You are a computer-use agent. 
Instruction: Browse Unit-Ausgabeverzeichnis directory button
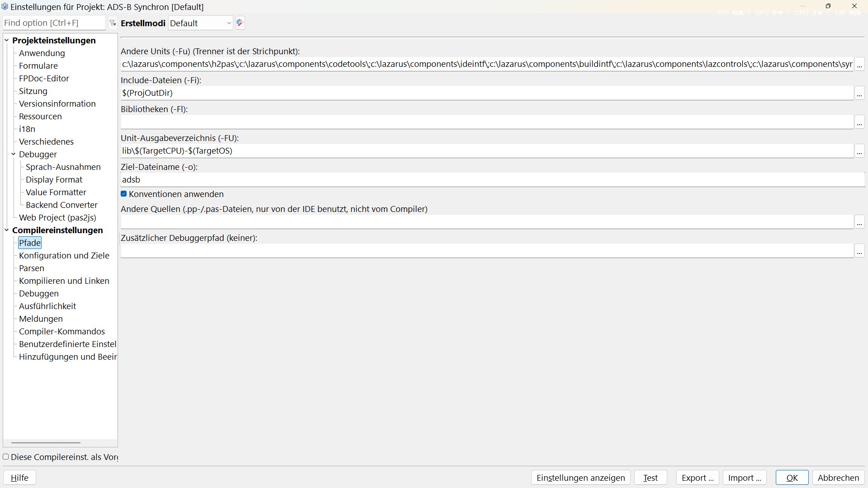859,151
